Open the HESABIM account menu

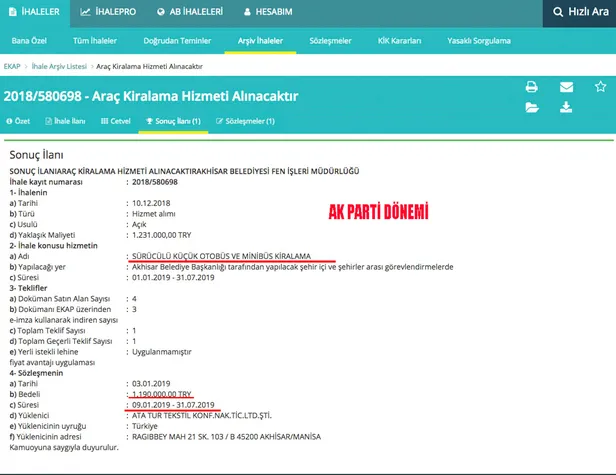[268, 12]
